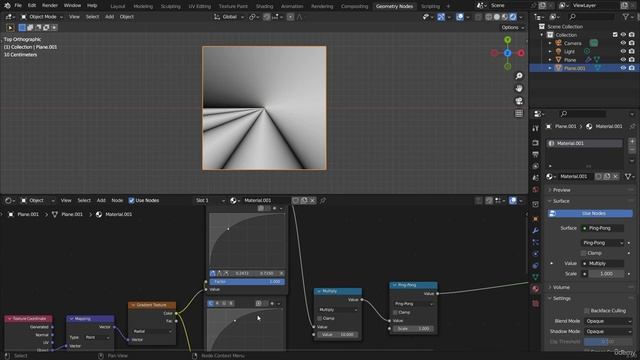Select Plane.001 in the outliner
Image resolution: width=640 pixels, height=360 pixels.
574,68
